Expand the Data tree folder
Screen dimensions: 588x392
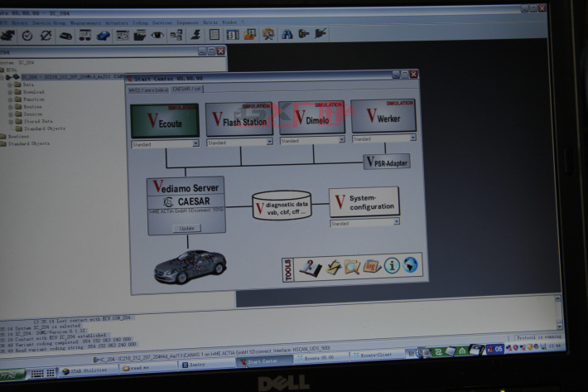pos(10,85)
